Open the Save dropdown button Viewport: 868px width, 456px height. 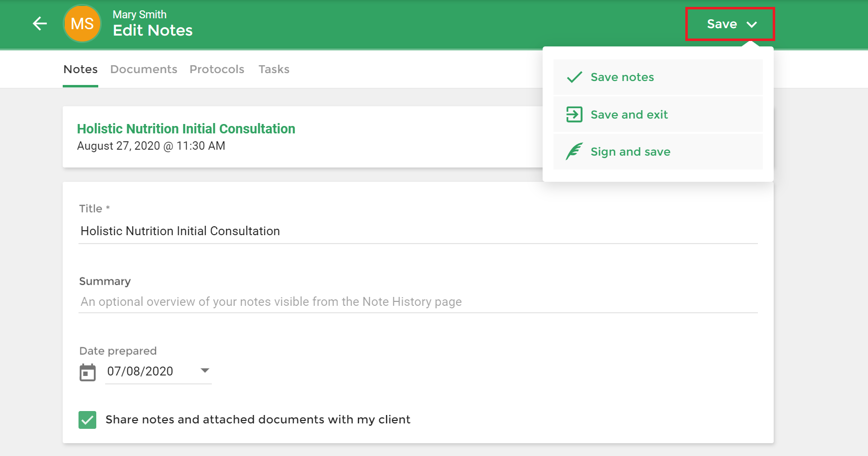pyautogui.click(x=730, y=24)
